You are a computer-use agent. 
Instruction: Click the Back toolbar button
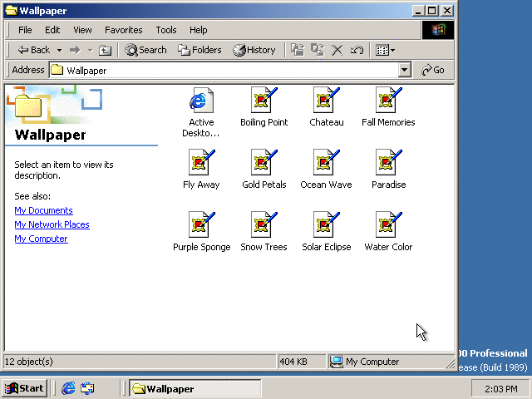click(x=34, y=50)
